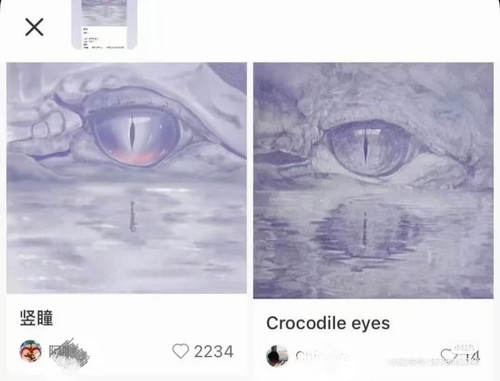Click the like count on Crocodile eyes post
The image size is (500, 381).
tap(471, 357)
